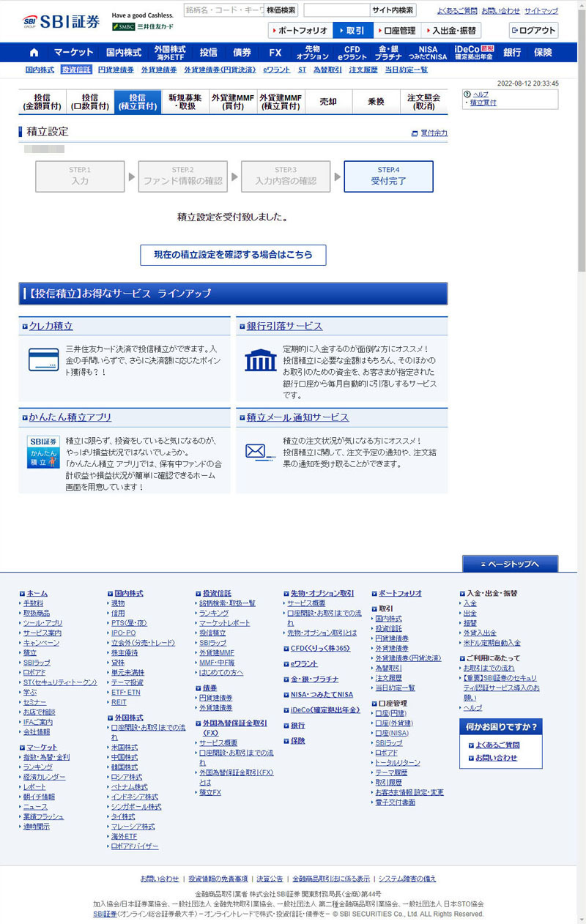Focus the stock name search input field
The width and height of the screenshot is (586, 924).
[x=223, y=10]
